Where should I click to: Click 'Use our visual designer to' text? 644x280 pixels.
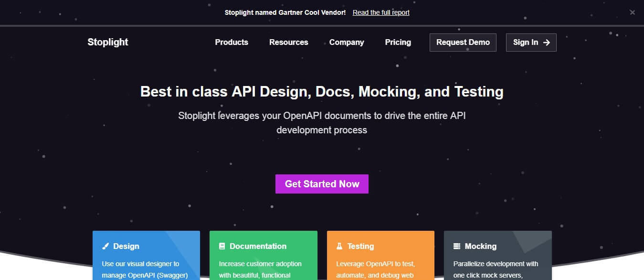pos(140,264)
